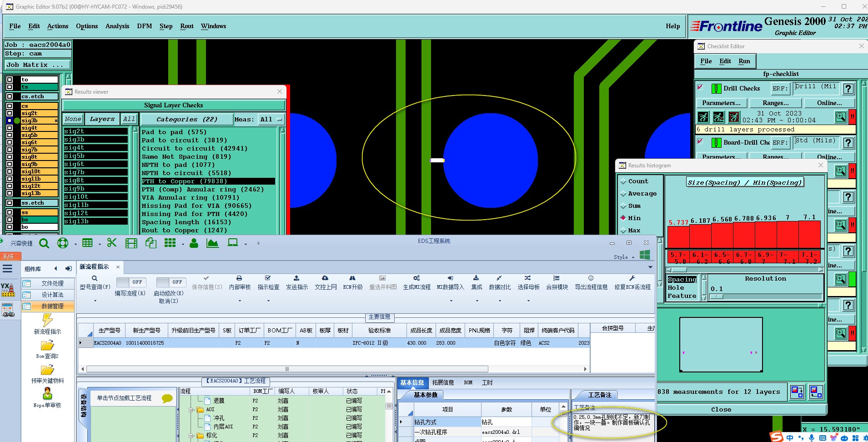The width and height of the screenshot is (868, 442).
Task: Click the 导出流程信息 smiley icon
Action: (591, 278)
